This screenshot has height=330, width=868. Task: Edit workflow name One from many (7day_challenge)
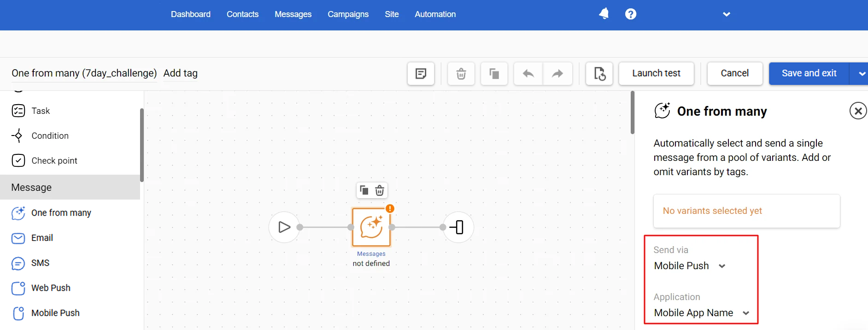coord(84,73)
